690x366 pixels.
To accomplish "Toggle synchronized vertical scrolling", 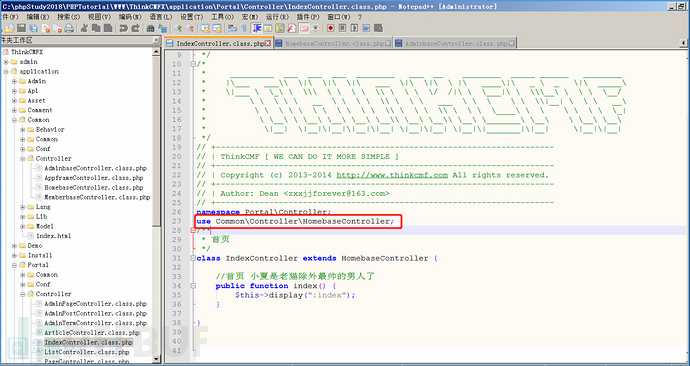I will 205,28.
